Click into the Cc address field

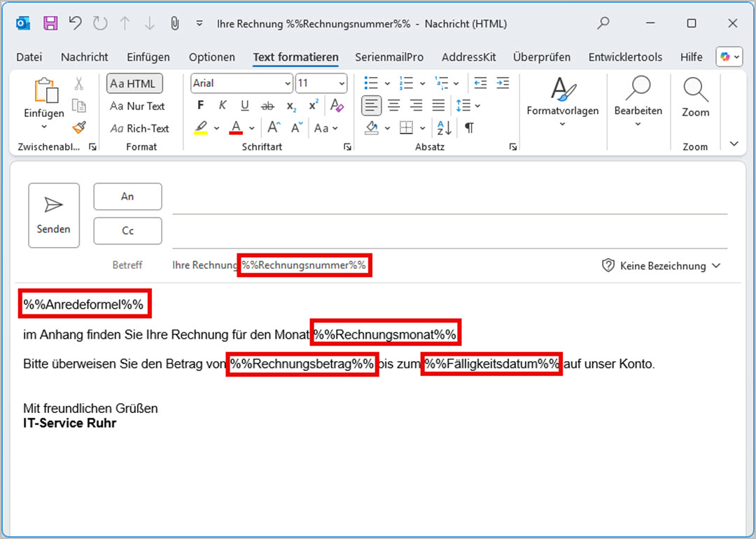coord(449,231)
